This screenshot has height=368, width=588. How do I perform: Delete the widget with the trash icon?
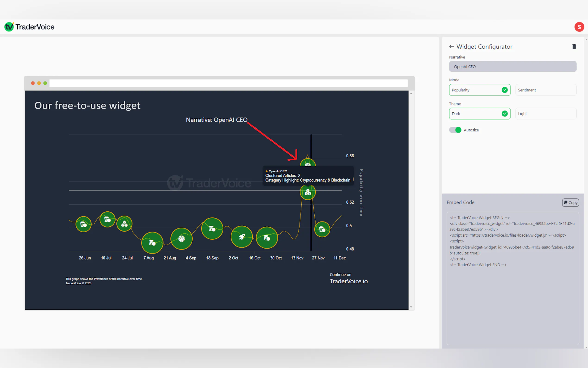574,47
